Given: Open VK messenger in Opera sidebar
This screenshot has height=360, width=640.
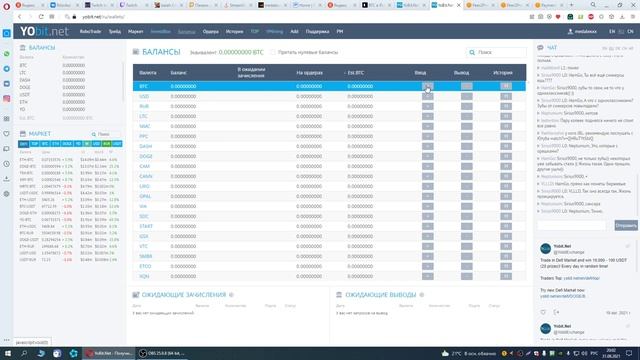Looking at the screenshot, I should point(7,83).
